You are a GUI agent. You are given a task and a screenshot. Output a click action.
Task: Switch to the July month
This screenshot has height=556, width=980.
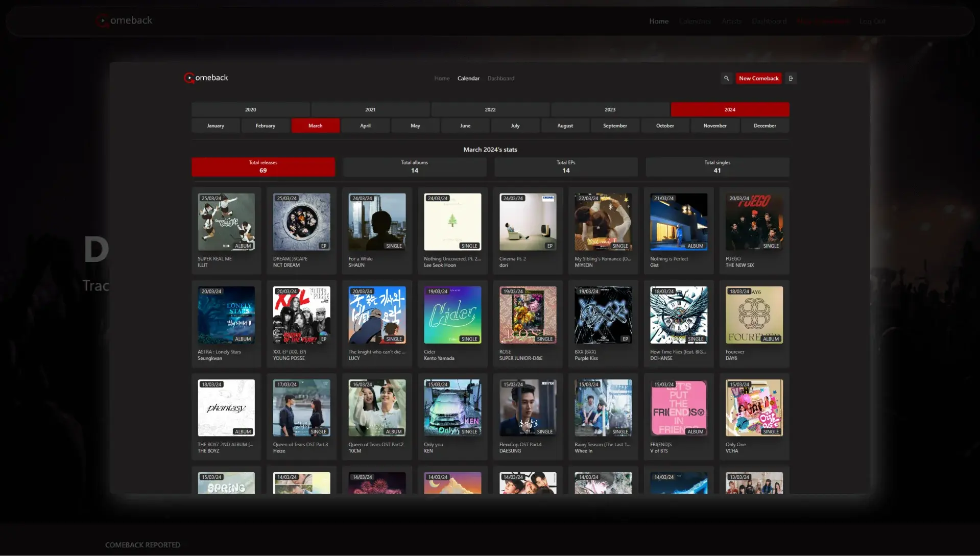(515, 126)
